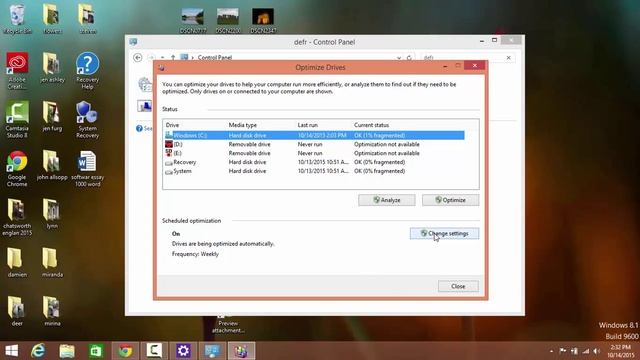Open the Adobe Creative Cloud shortcut
The image size is (640, 360).
tap(17, 70)
